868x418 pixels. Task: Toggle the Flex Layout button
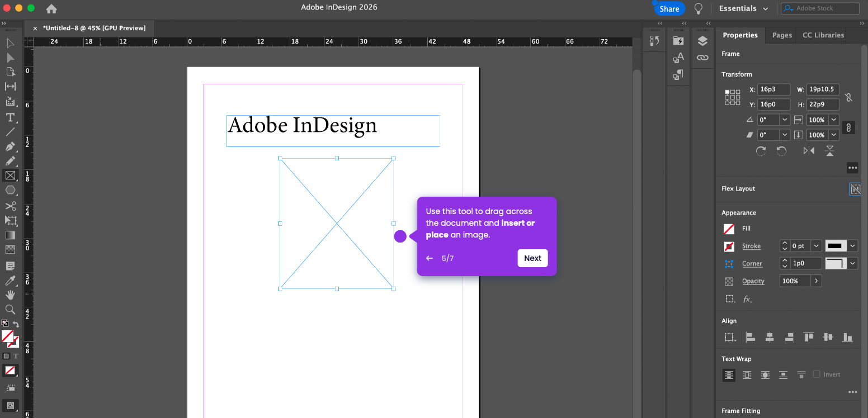(x=855, y=189)
